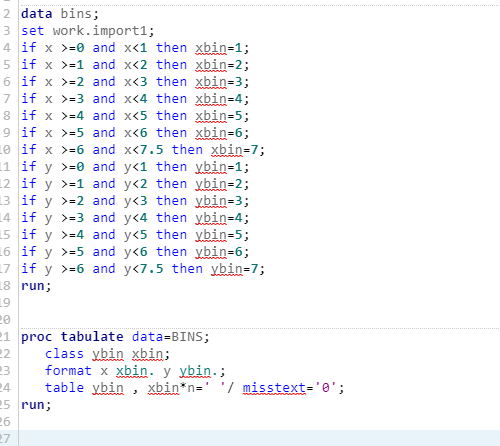Click code line ending in 'xbin=5;'
The image size is (500, 446).
(135, 116)
